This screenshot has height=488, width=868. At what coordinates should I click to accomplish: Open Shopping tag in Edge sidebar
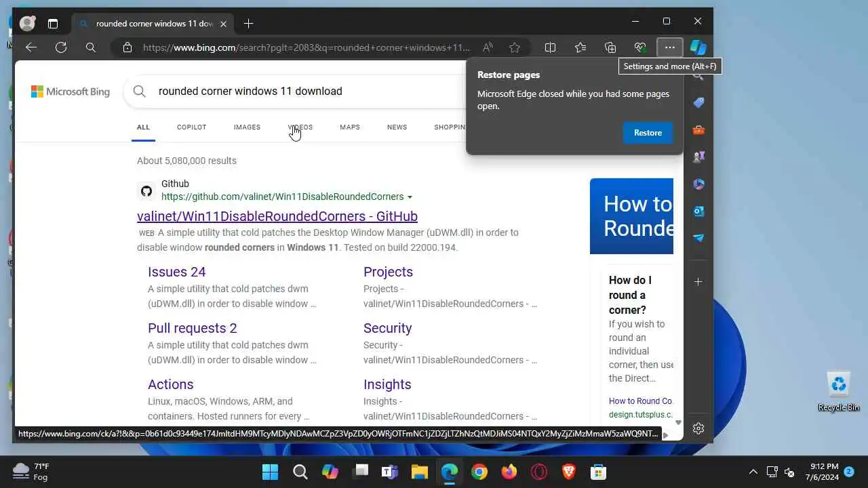coord(698,102)
